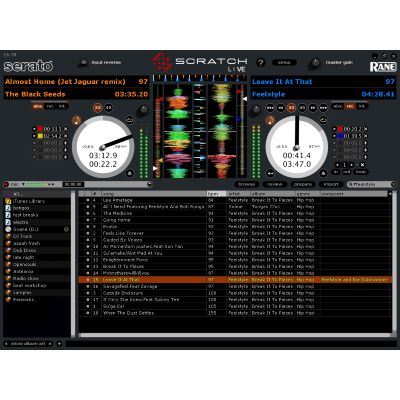The width and height of the screenshot is (400, 400).
Task: Click the save recording icon
Action: pyautogui.click(x=149, y=184)
